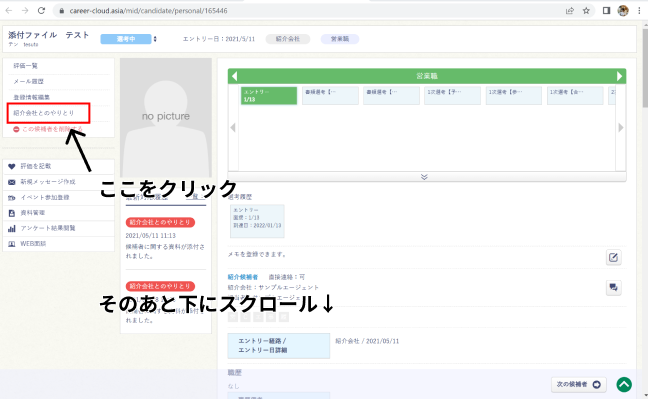Click the circle arrow icon in 次の候補者
The width and height of the screenshot is (648, 399).
(596, 385)
